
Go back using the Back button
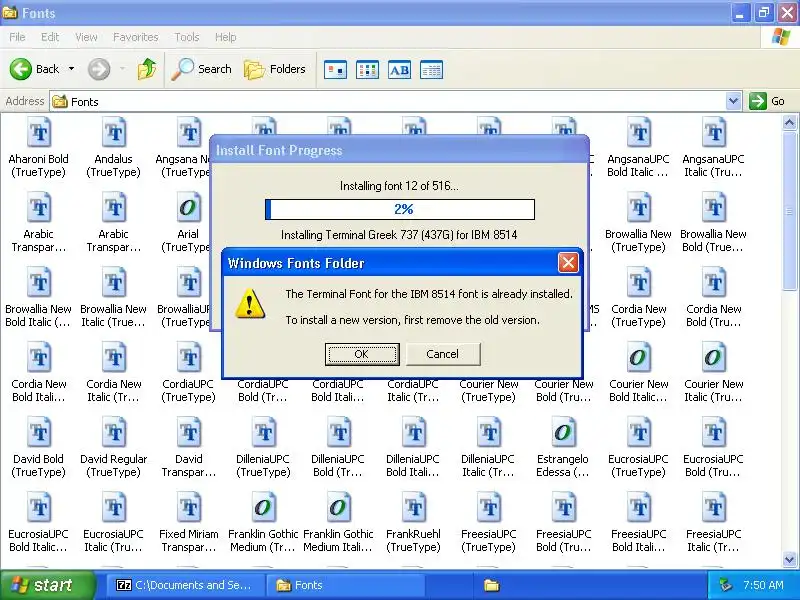[35, 69]
